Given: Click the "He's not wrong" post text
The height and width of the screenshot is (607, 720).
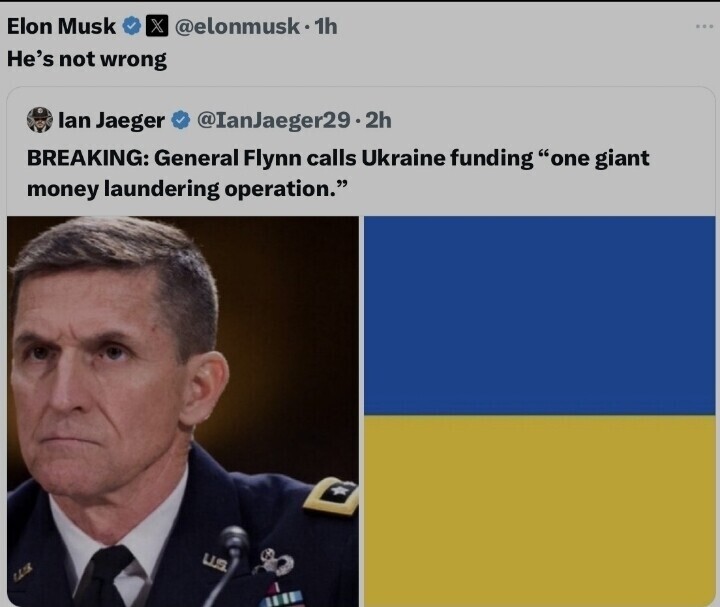Looking at the screenshot, I should (87, 58).
